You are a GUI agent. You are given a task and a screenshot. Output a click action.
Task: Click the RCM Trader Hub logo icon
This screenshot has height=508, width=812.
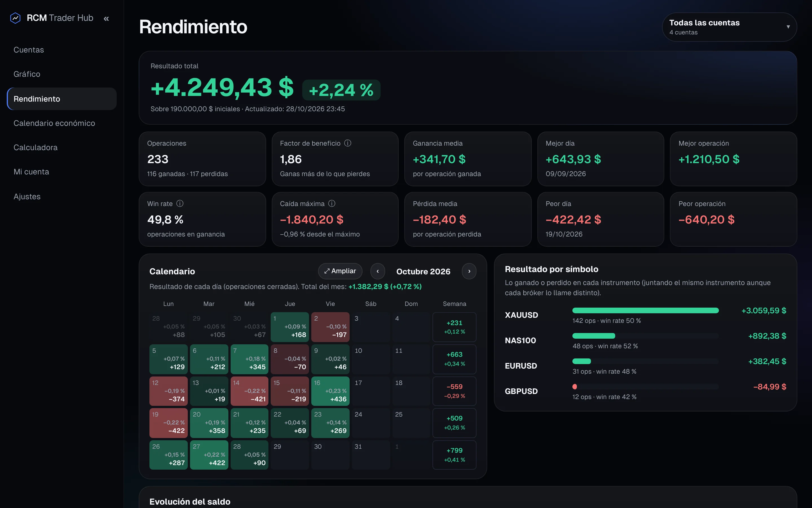pyautogui.click(x=16, y=18)
